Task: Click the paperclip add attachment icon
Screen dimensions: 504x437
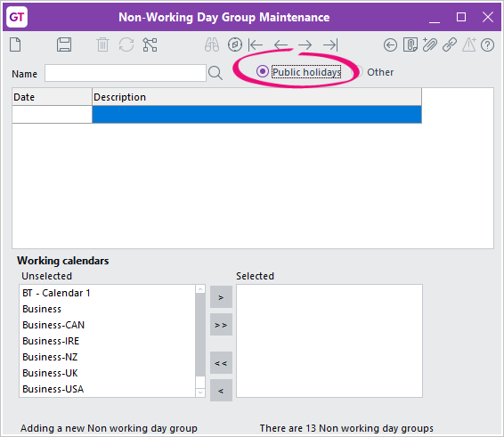Action: pyautogui.click(x=429, y=45)
